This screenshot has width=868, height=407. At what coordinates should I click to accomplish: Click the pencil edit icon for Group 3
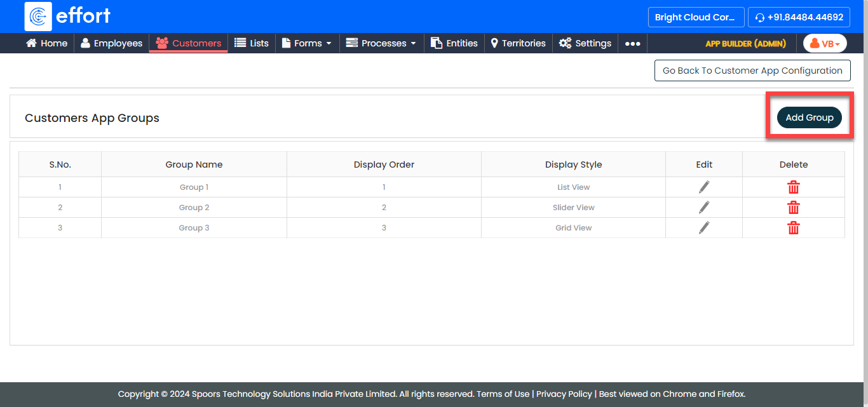pyautogui.click(x=704, y=227)
